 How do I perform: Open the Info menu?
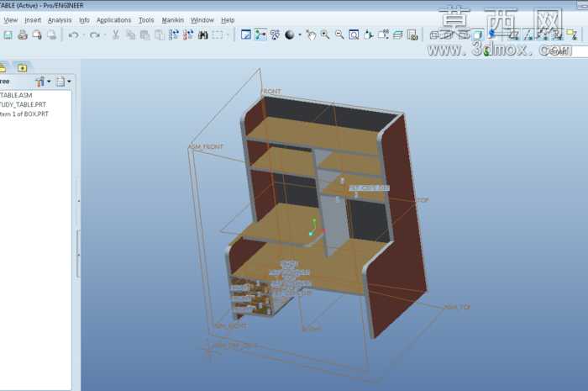[84, 20]
